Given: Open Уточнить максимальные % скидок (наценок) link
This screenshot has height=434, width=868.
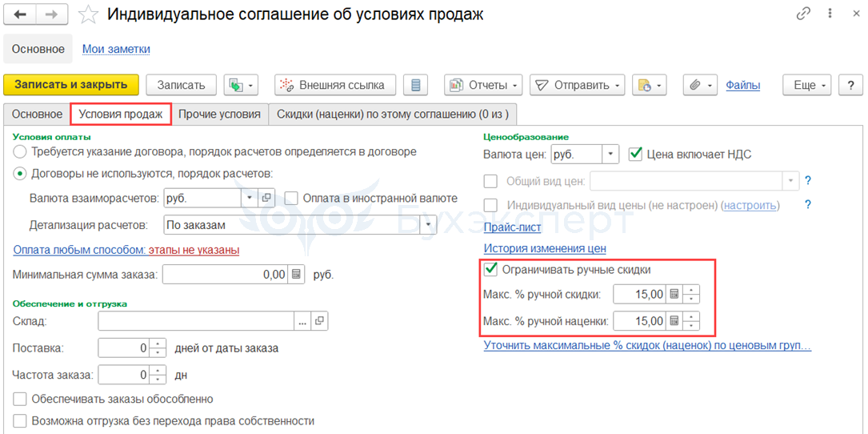Looking at the screenshot, I should pyautogui.click(x=648, y=346).
